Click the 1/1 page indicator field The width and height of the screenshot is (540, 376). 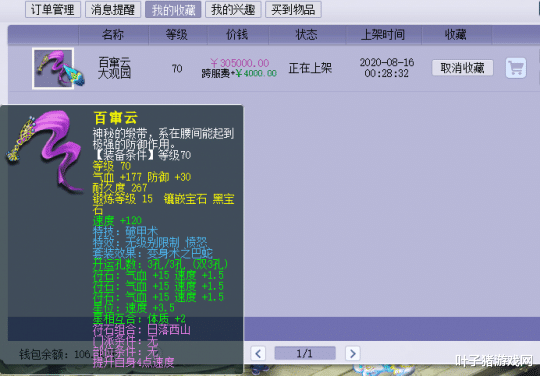305,353
